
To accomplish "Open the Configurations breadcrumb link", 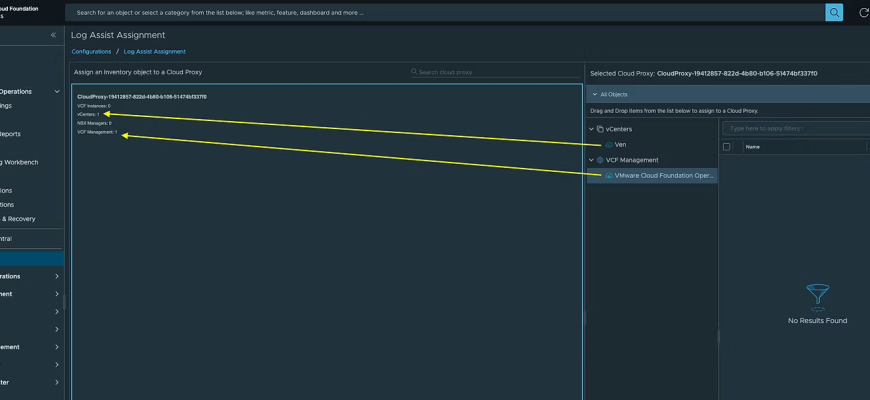I will pos(91,51).
